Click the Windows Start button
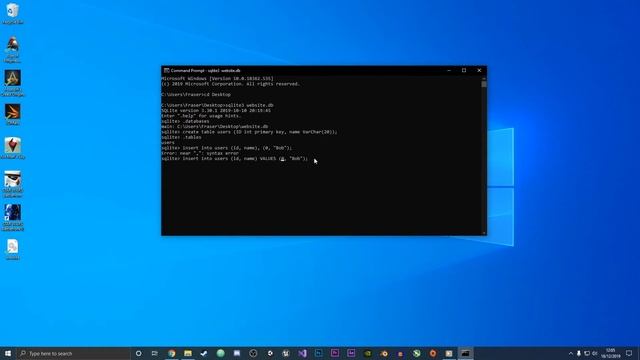Viewport: 640px width, 360px height. (x=8, y=353)
